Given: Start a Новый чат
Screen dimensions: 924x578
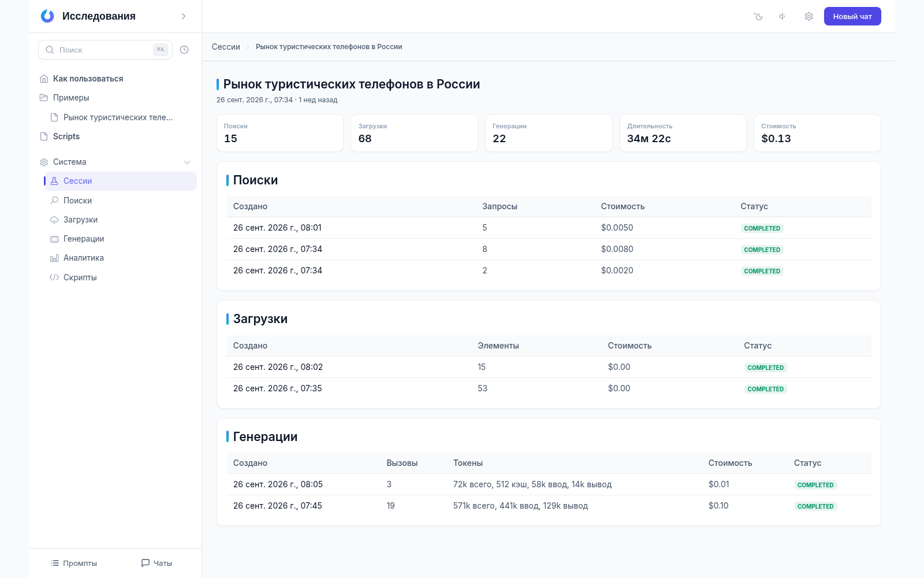Looking at the screenshot, I should [852, 16].
